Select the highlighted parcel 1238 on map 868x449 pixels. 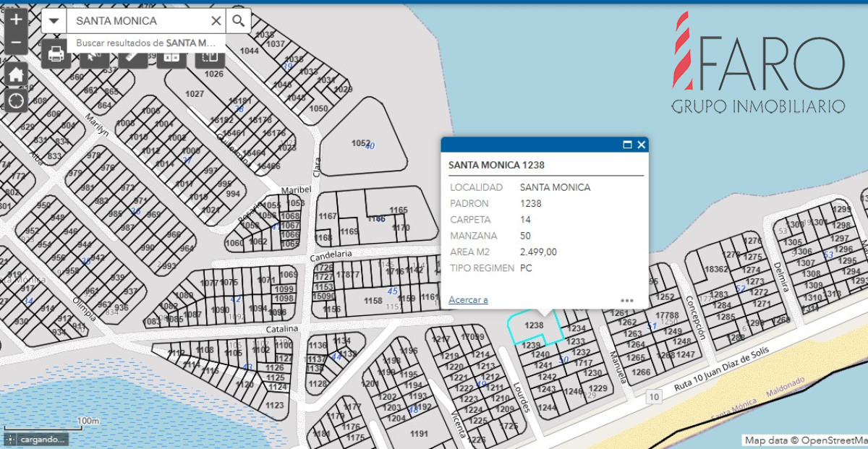[x=534, y=327]
